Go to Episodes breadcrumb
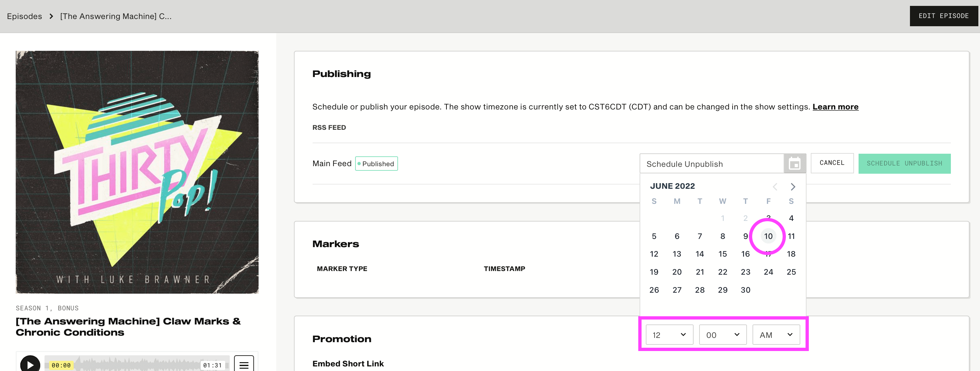The width and height of the screenshot is (980, 371). pos(24,16)
